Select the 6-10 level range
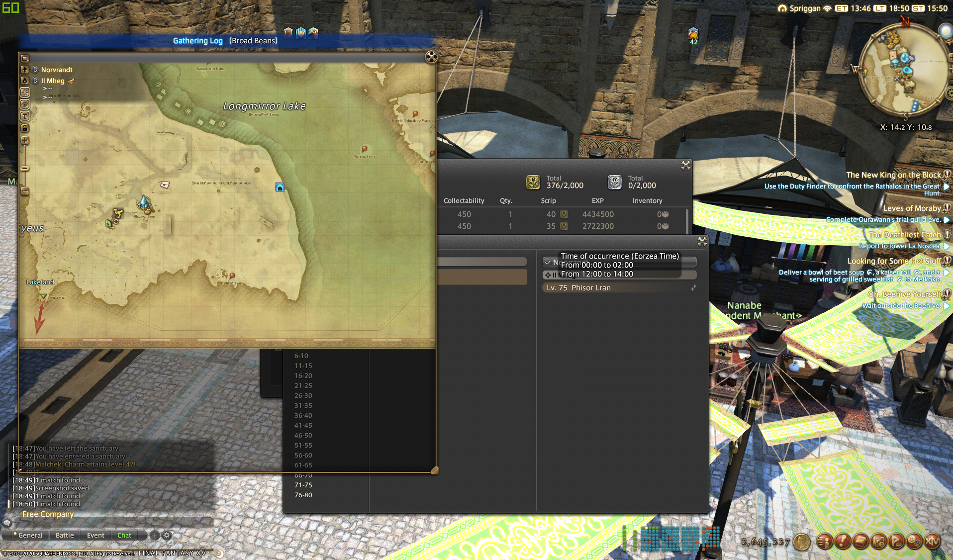Image resolution: width=953 pixels, height=560 pixels. point(301,356)
